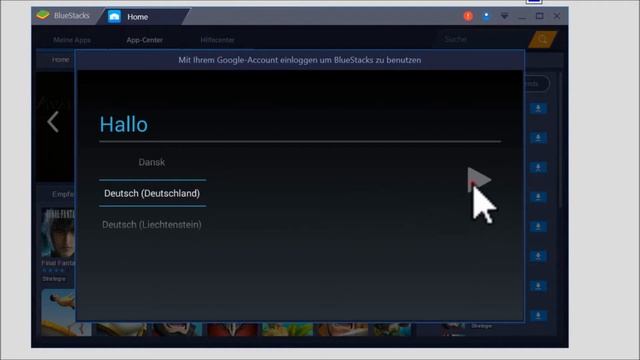Click the orange notification alert icon
Viewport: 640px width, 360px height.
coord(468,16)
